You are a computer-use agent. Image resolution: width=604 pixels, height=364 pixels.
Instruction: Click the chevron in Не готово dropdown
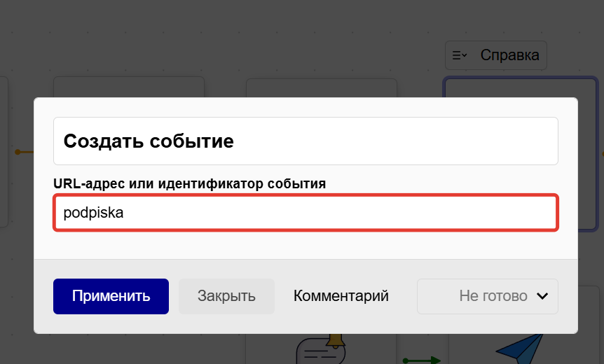542,296
